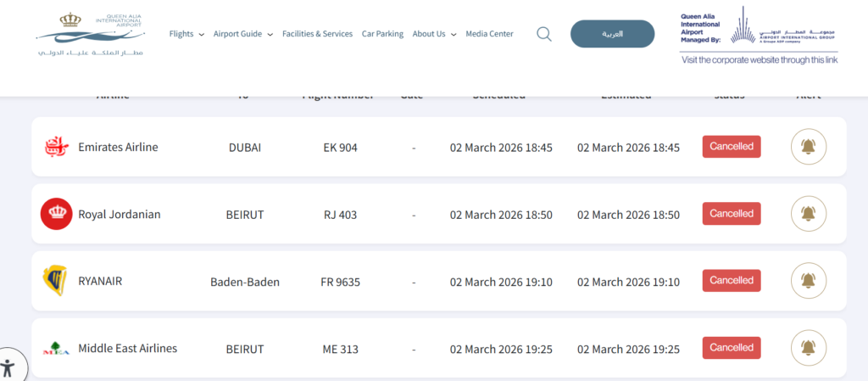Switch language with the Arabic button

pos(612,34)
